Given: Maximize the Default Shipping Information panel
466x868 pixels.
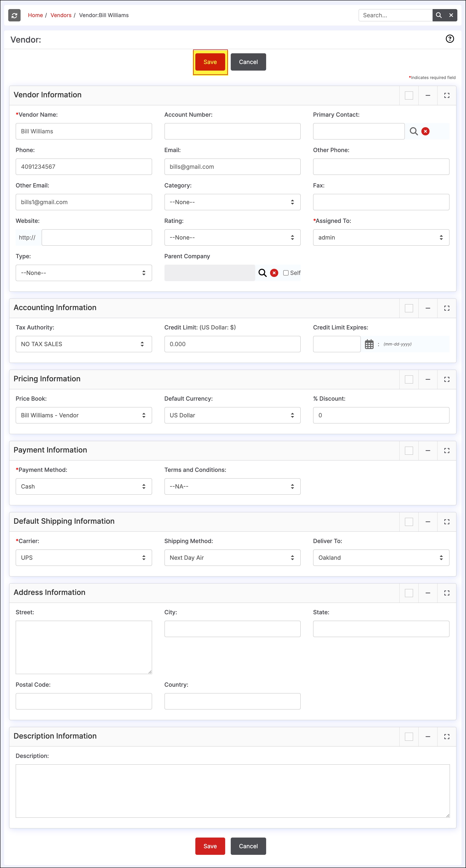Looking at the screenshot, I should click(446, 522).
